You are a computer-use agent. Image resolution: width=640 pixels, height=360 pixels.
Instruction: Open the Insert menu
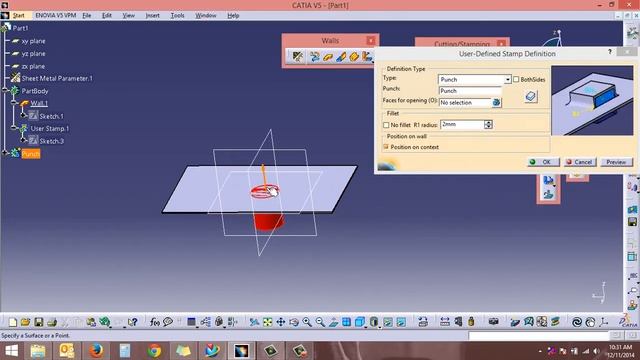[153, 16]
